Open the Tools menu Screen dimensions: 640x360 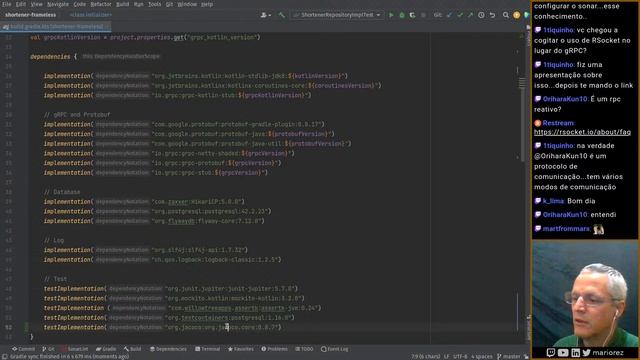pos(154,4)
